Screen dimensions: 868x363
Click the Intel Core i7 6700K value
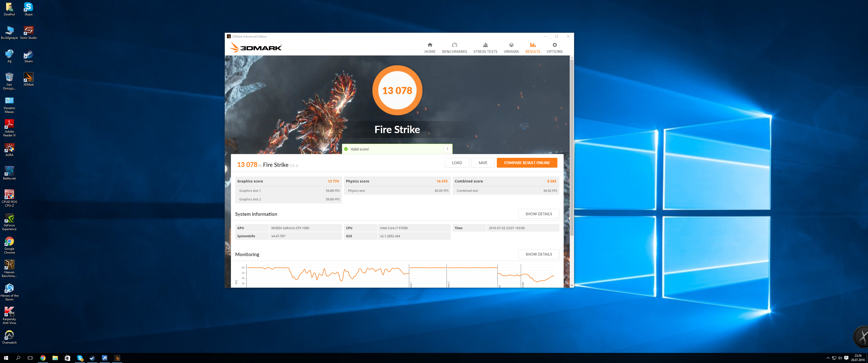click(x=394, y=228)
